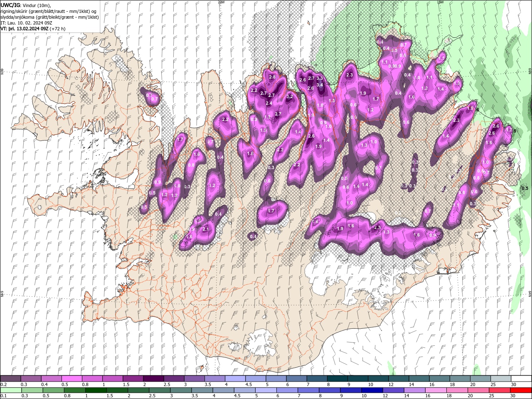
Task: Pick the pale grey 25–30 snow legend swatch
Action: point(501,379)
